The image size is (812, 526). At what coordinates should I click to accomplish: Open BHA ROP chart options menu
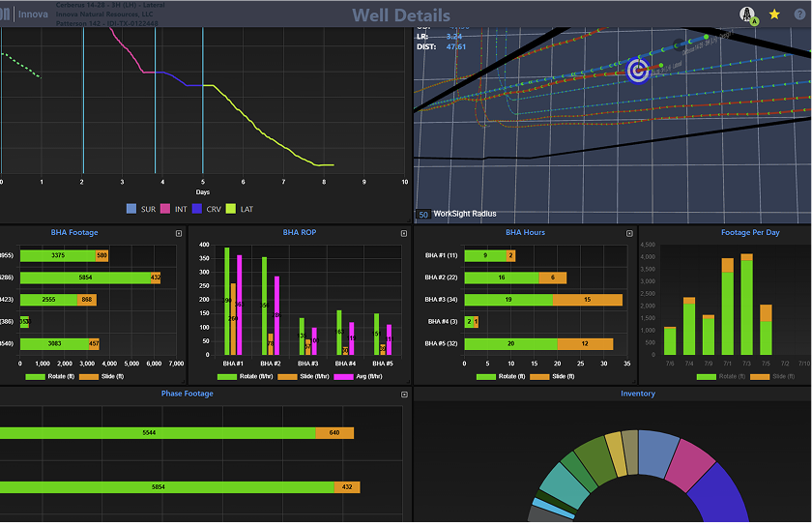coord(403,233)
